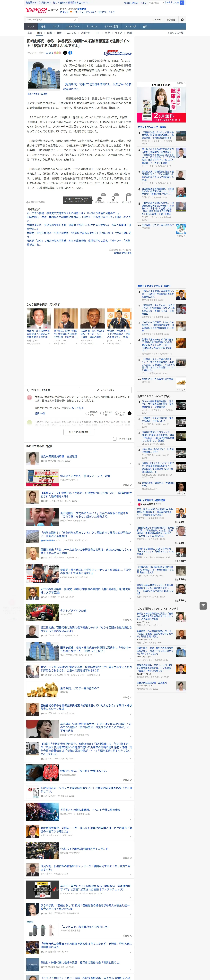Open マイページ link
Screen dimensions: 210x980
(157, 19)
